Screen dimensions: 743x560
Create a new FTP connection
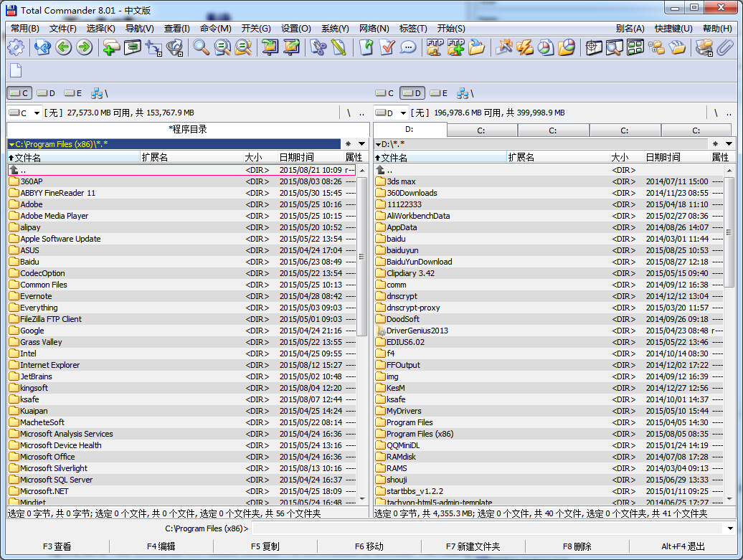click(x=455, y=47)
